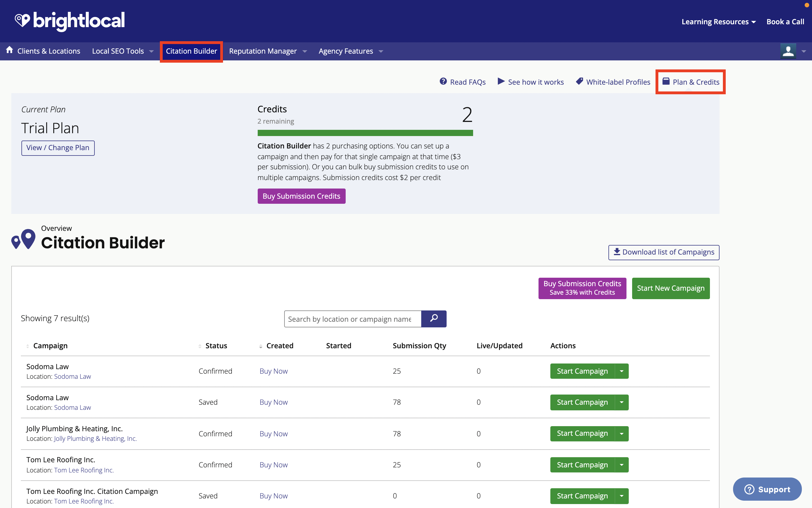The image size is (812, 508).
Task: Click Book a Call link
Action: [785, 22]
